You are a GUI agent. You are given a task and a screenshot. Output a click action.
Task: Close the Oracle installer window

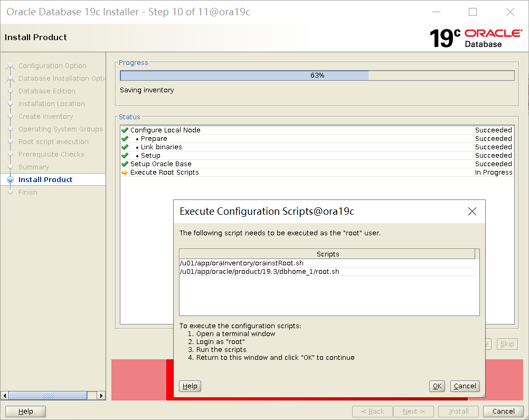[510, 12]
